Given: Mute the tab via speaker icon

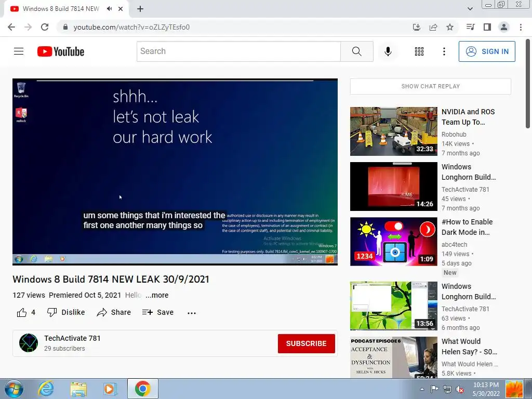Looking at the screenshot, I should pyautogui.click(x=109, y=9).
